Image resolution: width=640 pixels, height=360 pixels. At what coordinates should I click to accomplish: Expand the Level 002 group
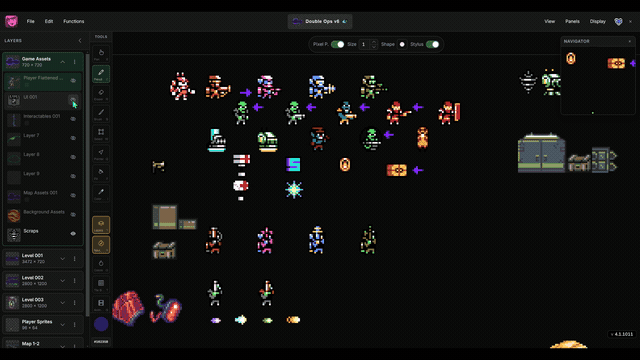tap(63, 281)
